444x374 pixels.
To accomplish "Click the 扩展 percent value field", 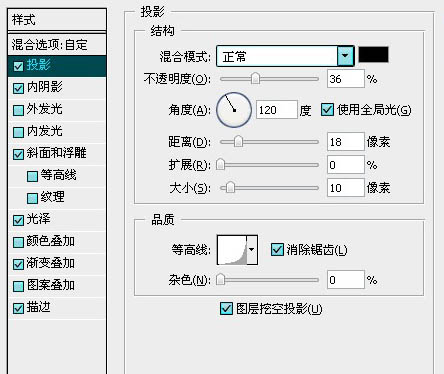I will coord(346,165).
